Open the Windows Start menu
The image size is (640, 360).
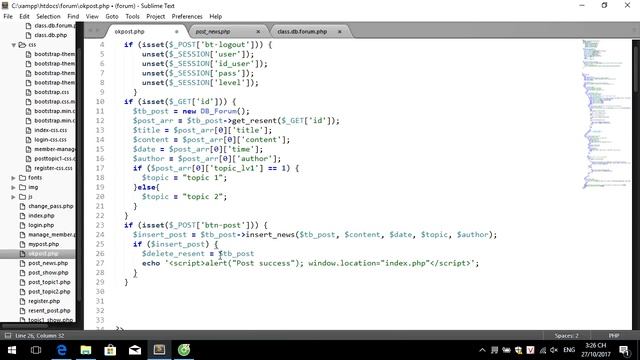pos(12,350)
